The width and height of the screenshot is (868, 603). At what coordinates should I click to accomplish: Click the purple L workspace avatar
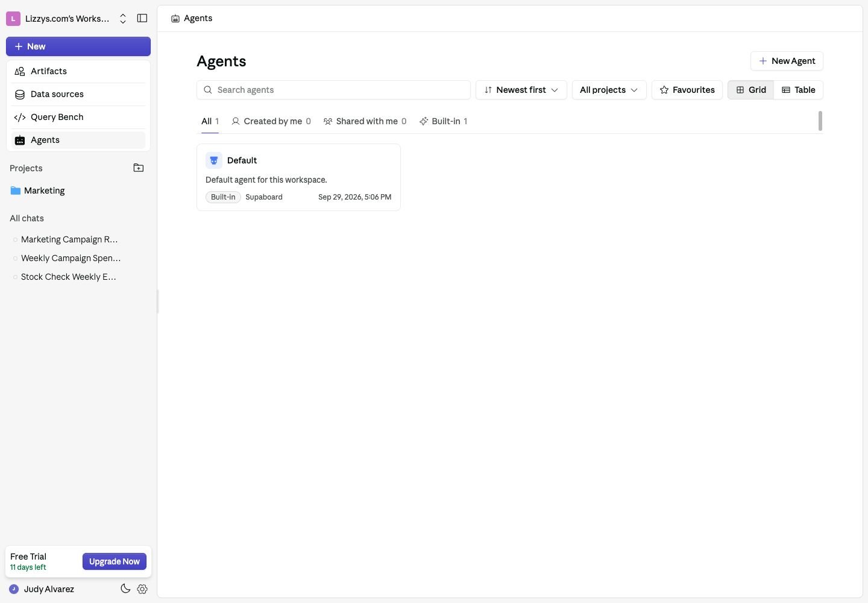click(x=13, y=19)
